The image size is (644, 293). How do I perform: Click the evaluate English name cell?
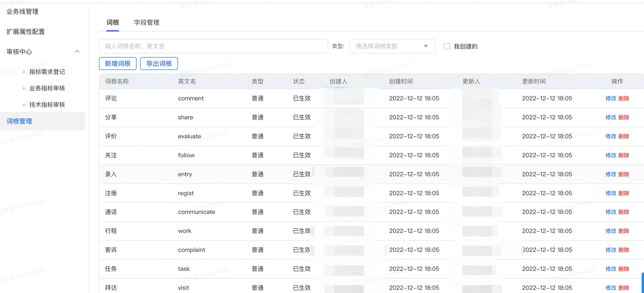click(190, 136)
